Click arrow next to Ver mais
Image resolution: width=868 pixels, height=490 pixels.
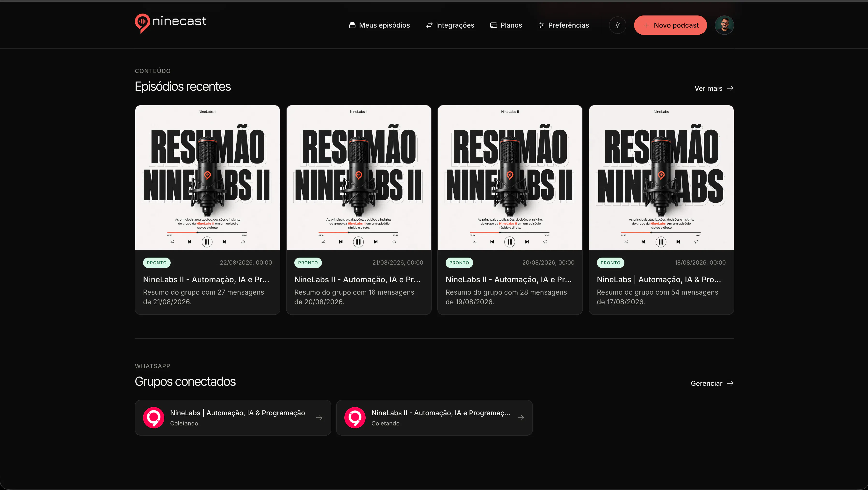tap(730, 88)
